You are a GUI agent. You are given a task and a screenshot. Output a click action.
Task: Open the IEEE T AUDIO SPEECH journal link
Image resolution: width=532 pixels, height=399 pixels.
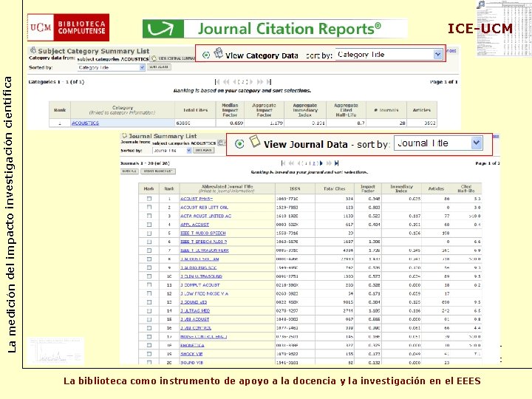(203, 233)
